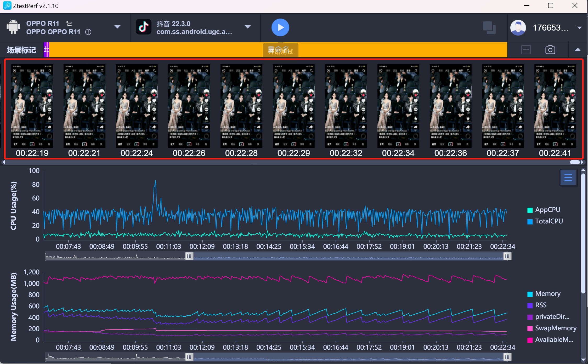588x364 pixels.
Task: Click the Douyin app icon
Action: tap(143, 27)
